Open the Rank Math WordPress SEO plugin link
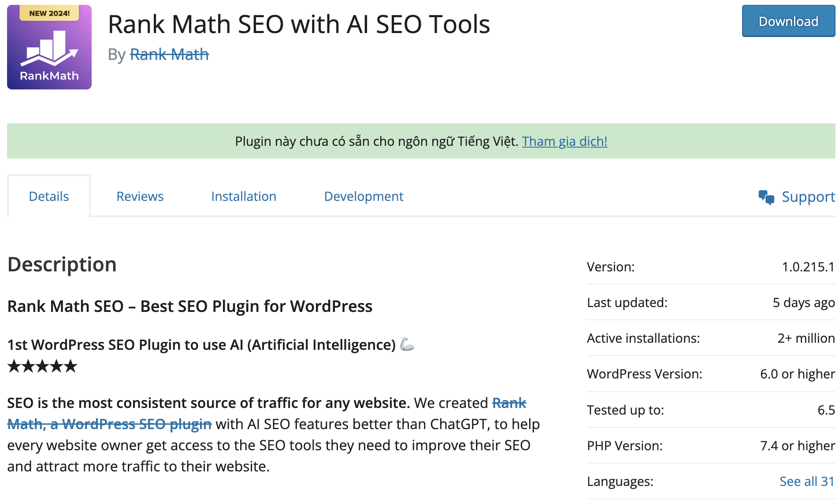This screenshot has height=504, width=839. [109, 424]
